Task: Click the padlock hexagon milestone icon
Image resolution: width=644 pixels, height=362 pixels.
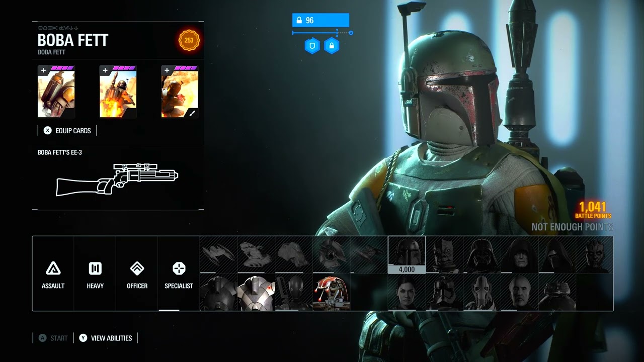Action: [331, 46]
